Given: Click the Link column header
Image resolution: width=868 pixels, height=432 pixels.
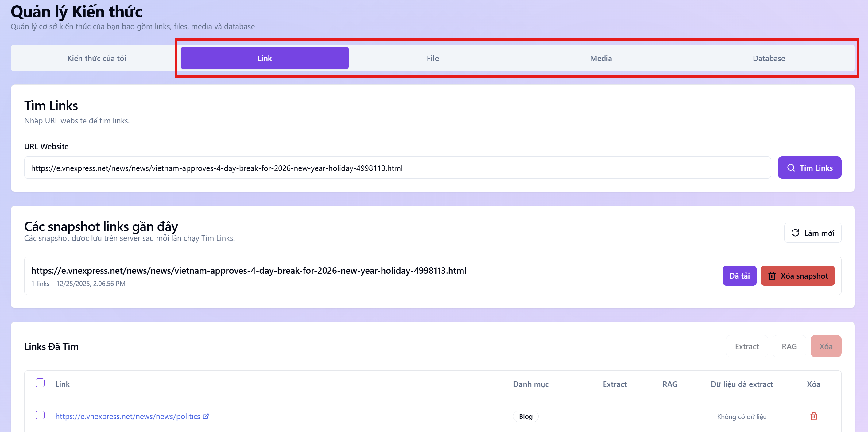Looking at the screenshot, I should pos(62,384).
